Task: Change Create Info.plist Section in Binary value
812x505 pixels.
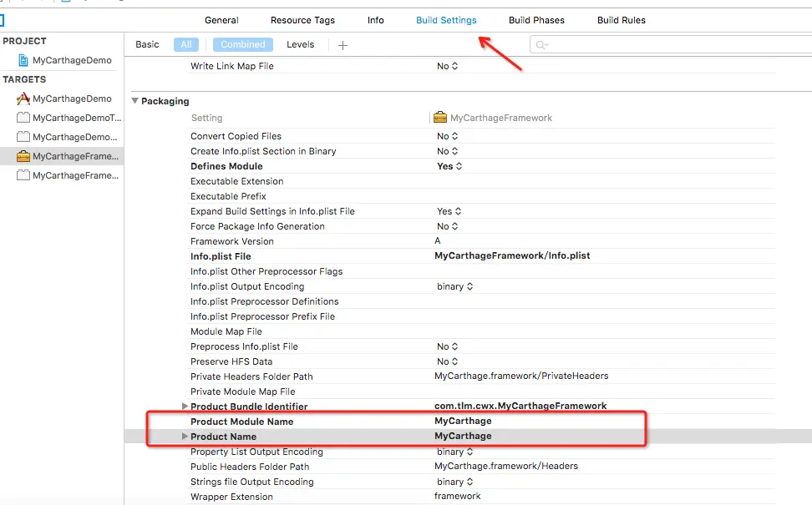Action: tap(448, 151)
